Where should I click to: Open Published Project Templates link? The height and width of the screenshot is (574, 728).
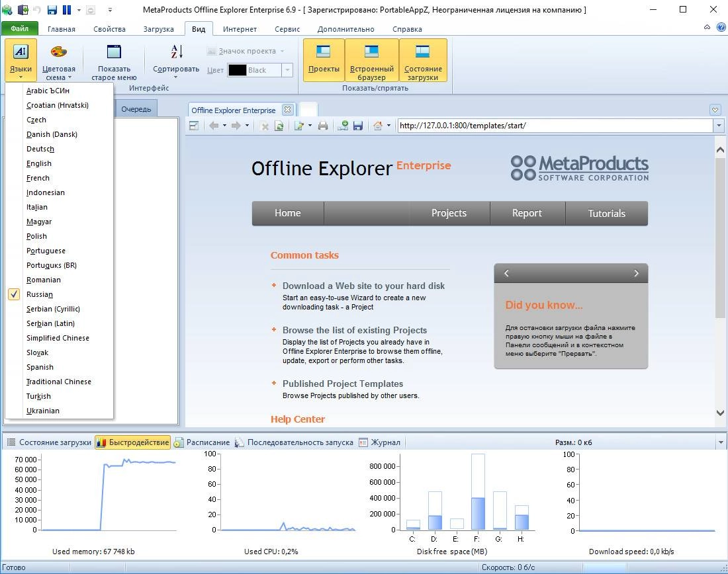click(x=343, y=384)
